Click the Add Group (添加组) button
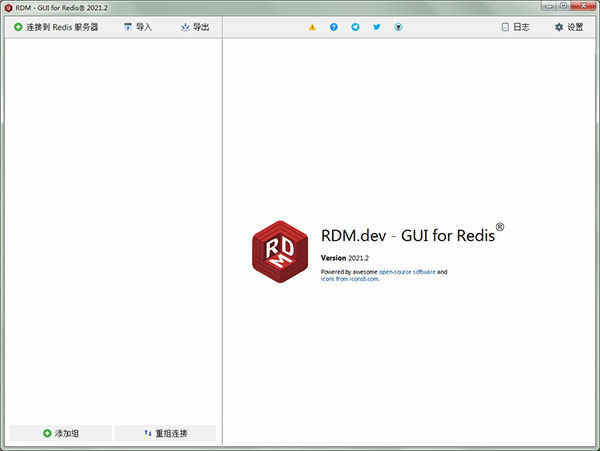 61,433
